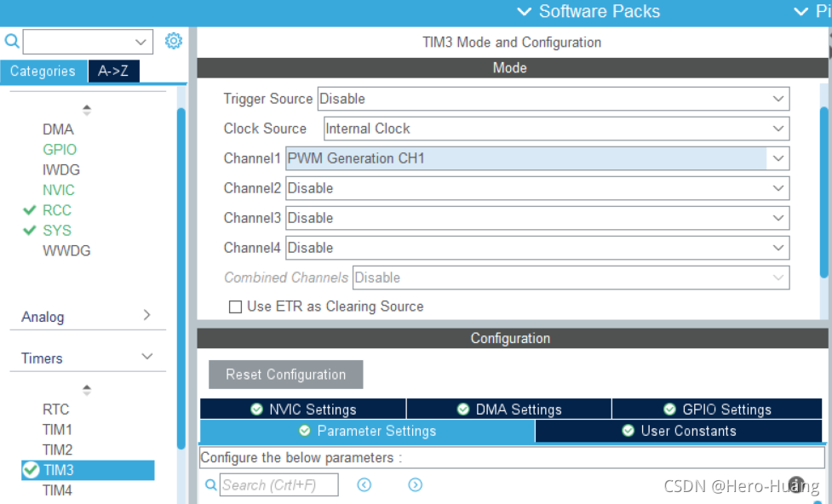Screen dimensions: 832x504
Task: Switch to the Categories tab
Action: click(x=43, y=72)
